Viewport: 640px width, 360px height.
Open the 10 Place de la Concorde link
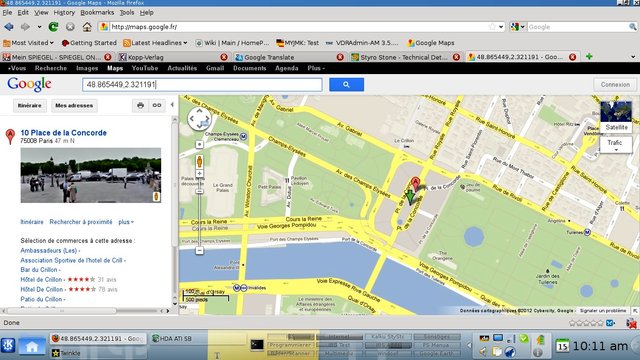coord(63,133)
